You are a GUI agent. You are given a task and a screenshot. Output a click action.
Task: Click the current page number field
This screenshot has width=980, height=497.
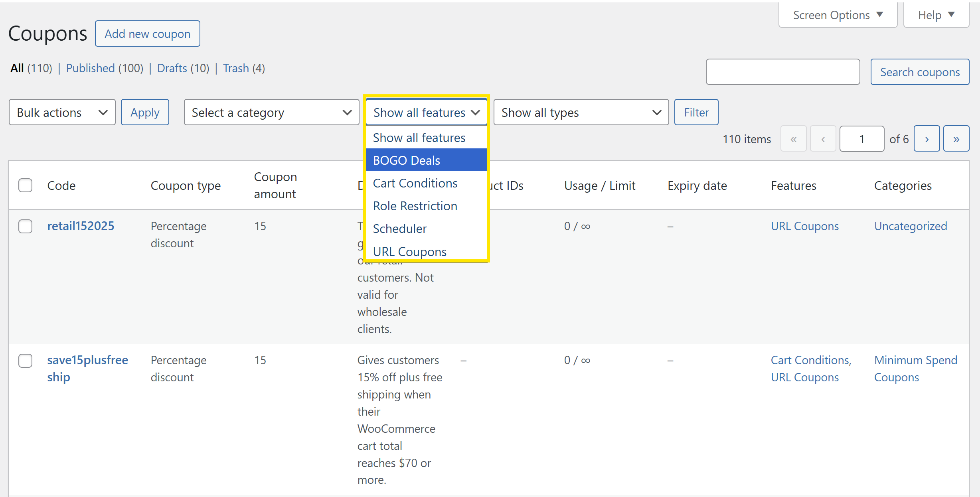click(861, 139)
